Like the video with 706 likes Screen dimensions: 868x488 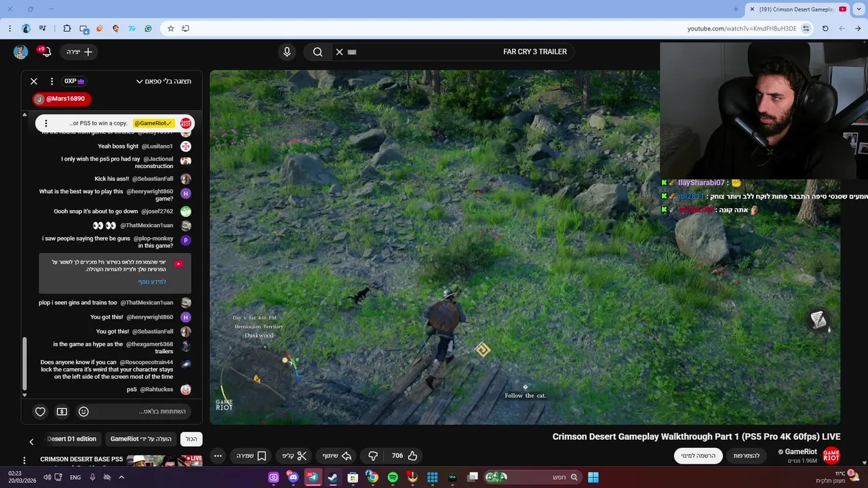click(x=405, y=456)
